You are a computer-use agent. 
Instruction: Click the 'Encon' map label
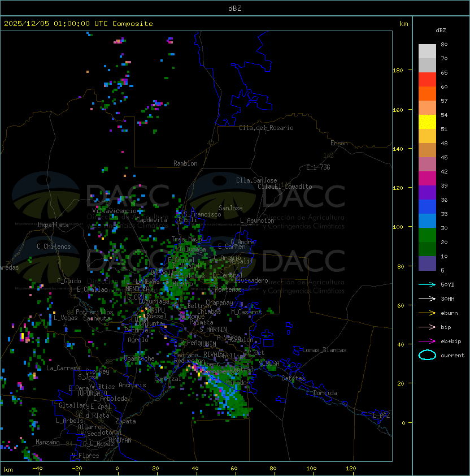pos(339,143)
